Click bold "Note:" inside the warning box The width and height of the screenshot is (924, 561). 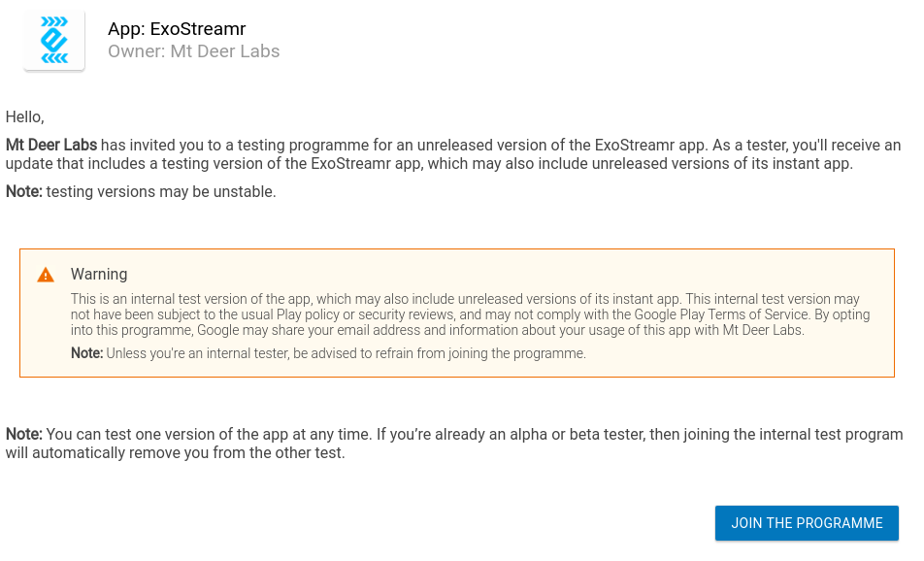(x=86, y=353)
